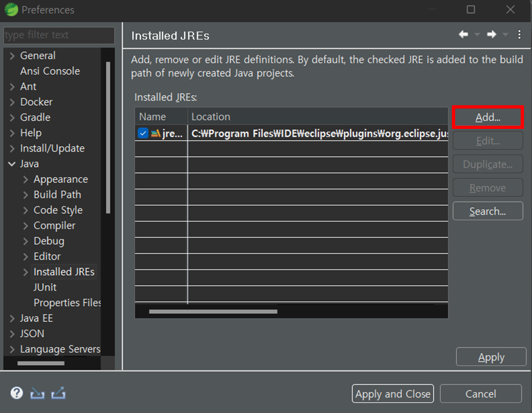Select the jre row location cell
Viewport: 532px width, 413px height.
[318, 133]
